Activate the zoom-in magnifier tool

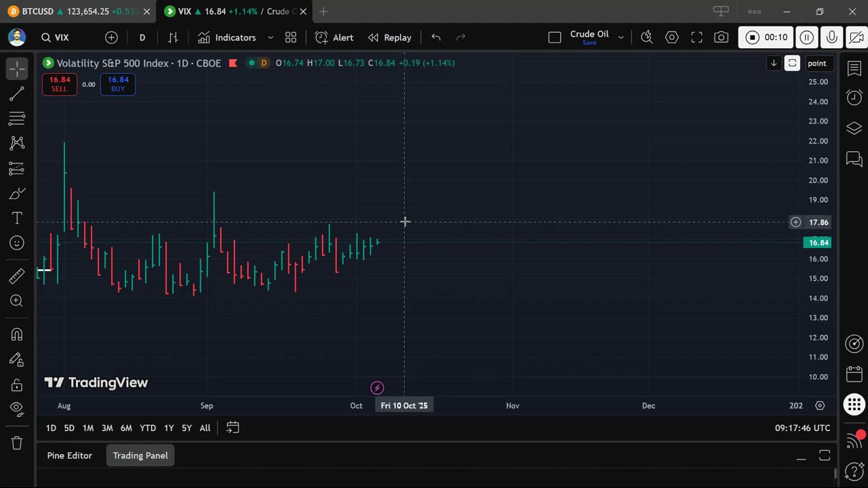[17, 301]
